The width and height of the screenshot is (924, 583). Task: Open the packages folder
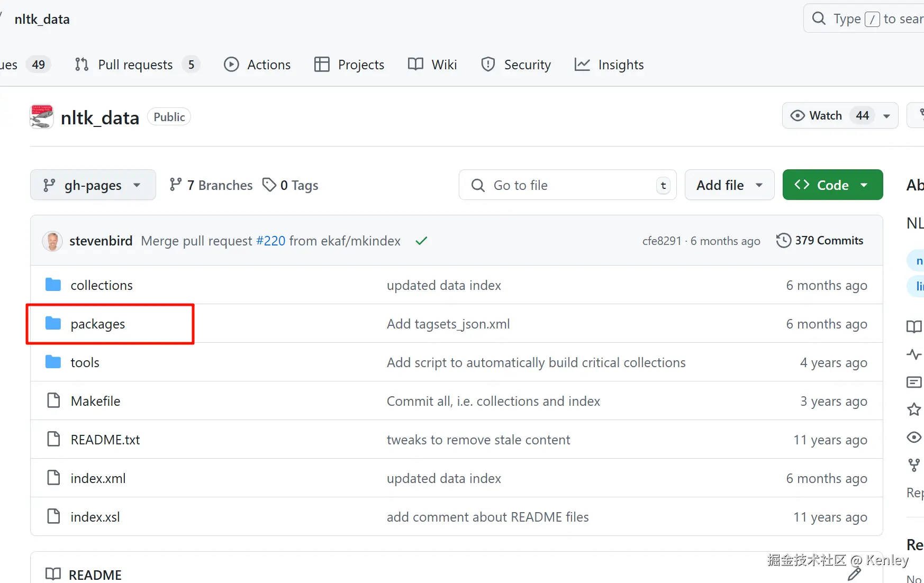pyautogui.click(x=98, y=324)
